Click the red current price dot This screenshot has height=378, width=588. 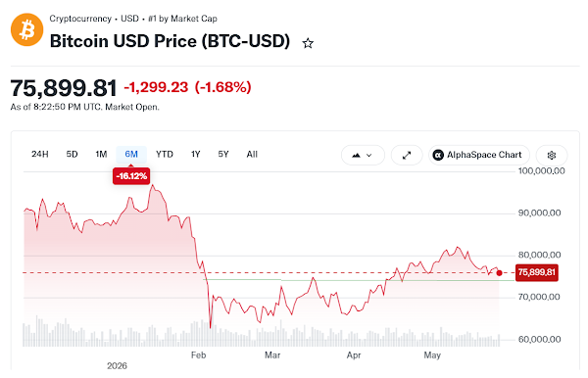(x=499, y=273)
